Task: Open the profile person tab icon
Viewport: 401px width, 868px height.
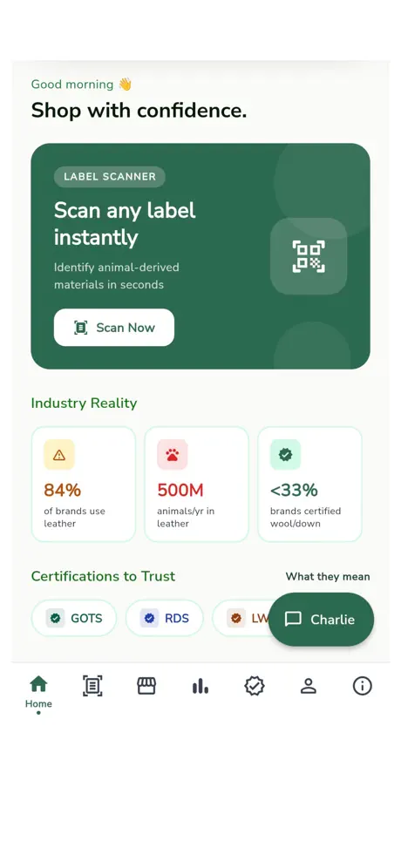Action: pos(308,687)
